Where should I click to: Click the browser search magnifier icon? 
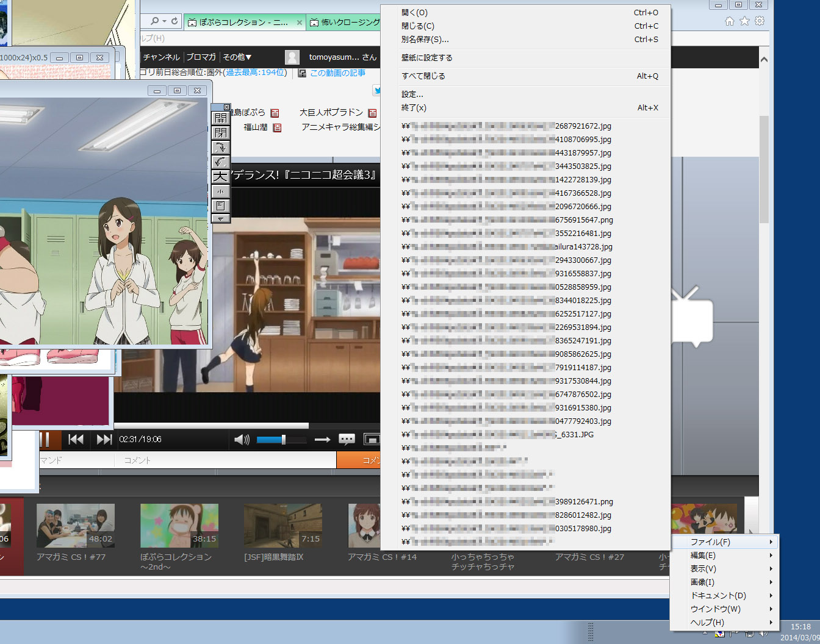coord(155,21)
